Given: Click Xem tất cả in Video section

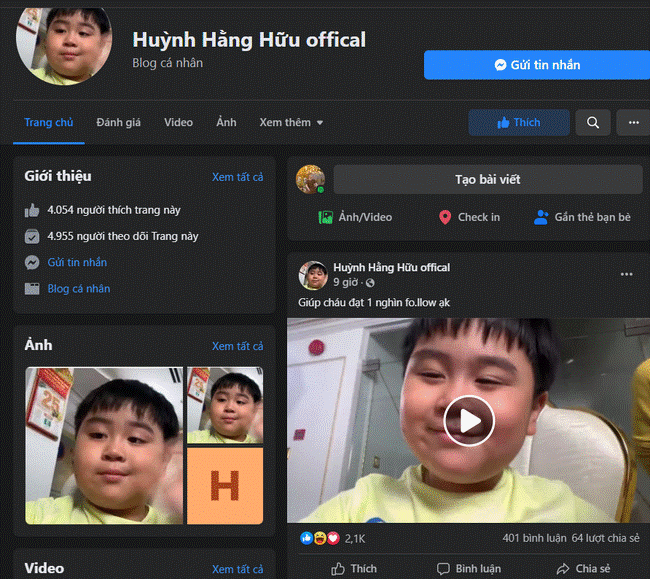Looking at the screenshot, I should 238,569.
